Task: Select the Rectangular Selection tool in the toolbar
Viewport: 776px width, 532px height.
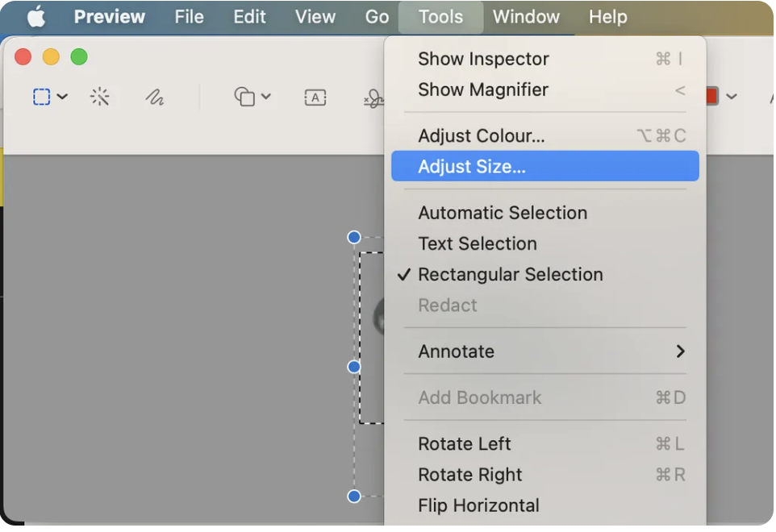Action: [x=40, y=96]
